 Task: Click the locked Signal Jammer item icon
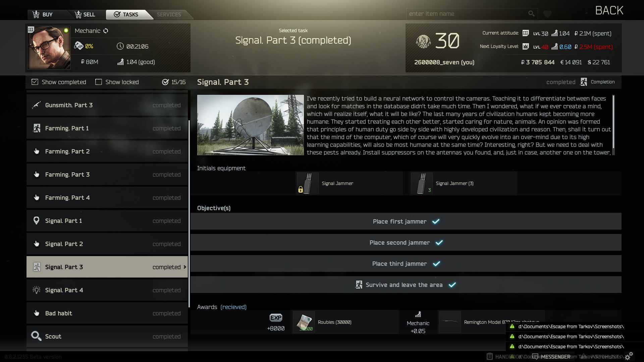tap(308, 183)
